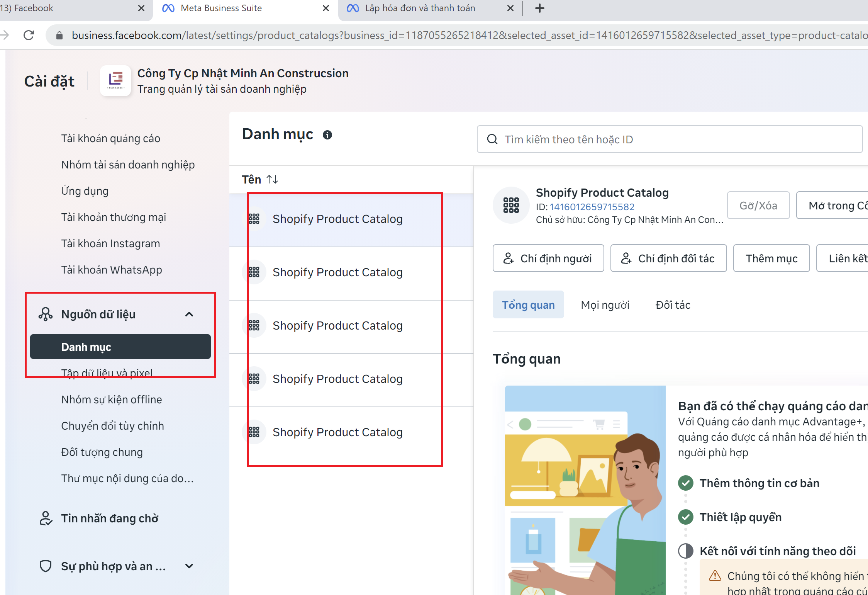
Task: Reload the page with the browser refresh icon
Action: coord(29,36)
